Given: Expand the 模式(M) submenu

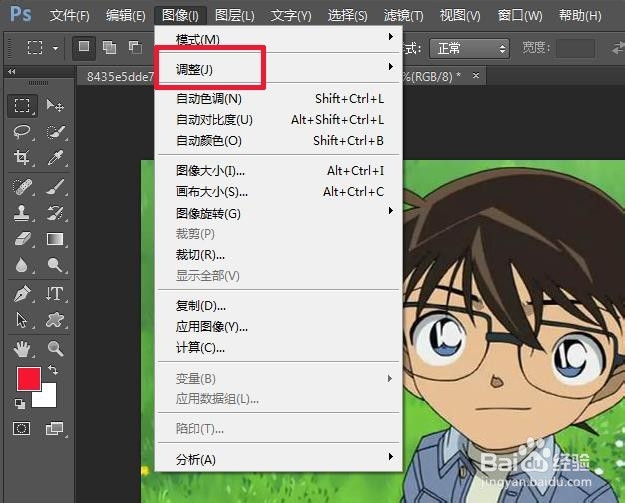Looking at the screenshot, I should click(278, 39).
